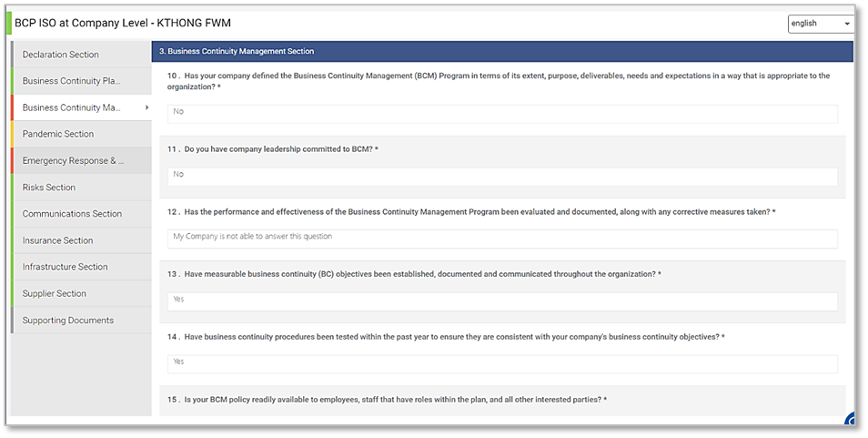Click question 15 about BCM policy availability

pyautogui.click(x=387, y=399)
